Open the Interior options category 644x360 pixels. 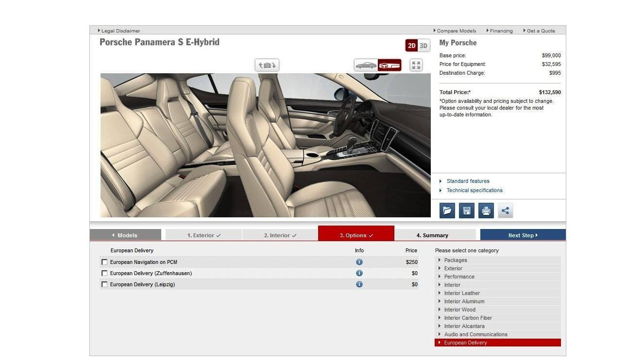[x=498, y=285]
